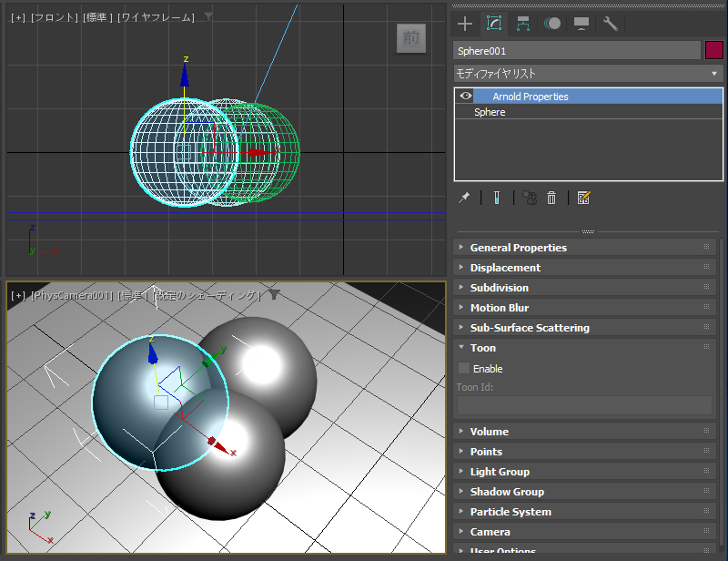The width and height of the screenshot is (728, 561).
Task: Select Sphere base object in stack
Action: [588, 111]
